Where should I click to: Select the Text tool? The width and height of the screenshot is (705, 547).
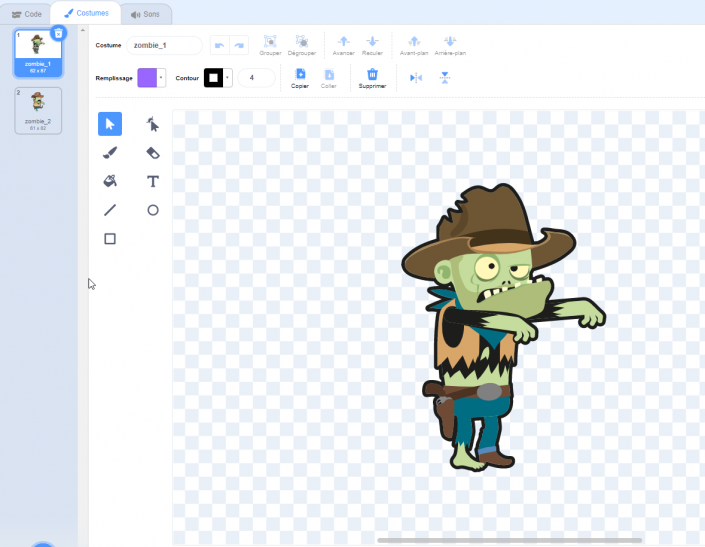tap(153, 181)
